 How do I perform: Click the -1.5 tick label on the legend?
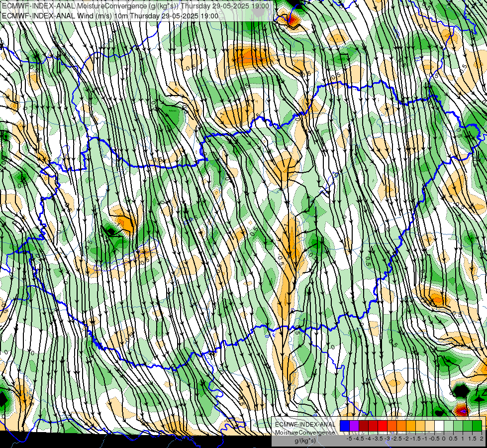(x=415, y=439)
